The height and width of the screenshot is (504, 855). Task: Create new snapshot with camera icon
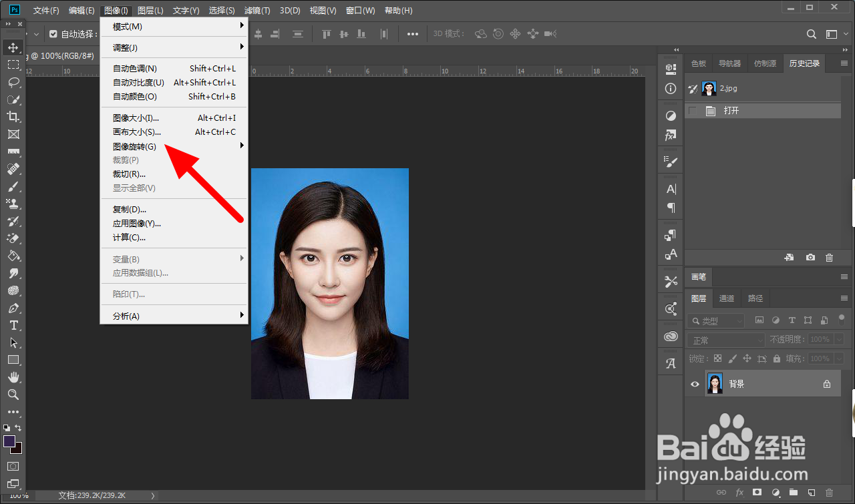coord(810,258)
